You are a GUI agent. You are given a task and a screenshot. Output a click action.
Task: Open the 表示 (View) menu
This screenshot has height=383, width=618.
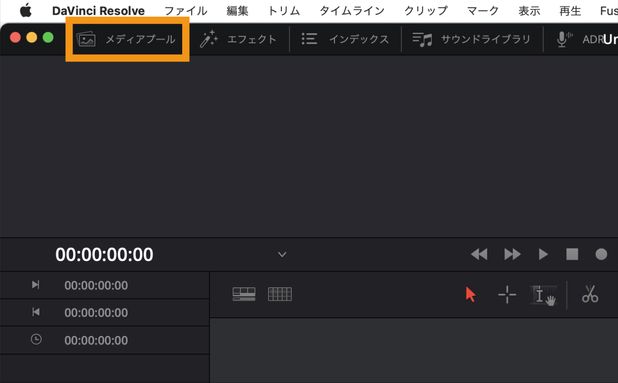pos(529,11)
